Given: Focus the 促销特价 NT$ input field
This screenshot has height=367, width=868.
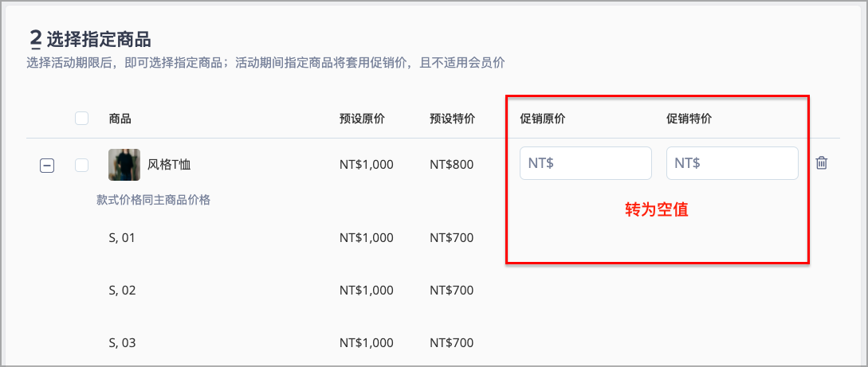Looking at the screenshot, I should click(x=732, y=163).
